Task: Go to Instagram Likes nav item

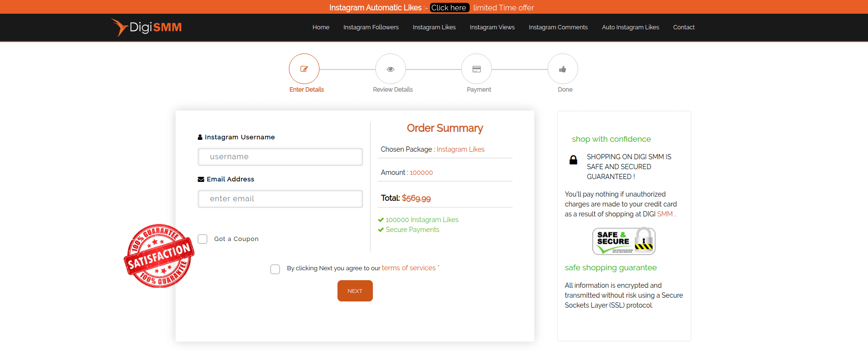Action: pos(434,27)
